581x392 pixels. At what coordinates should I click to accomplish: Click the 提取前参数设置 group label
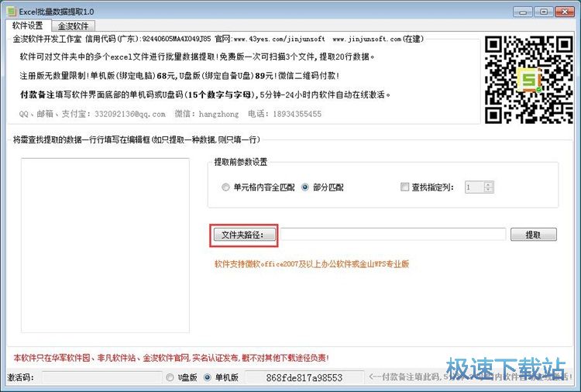[240, 162]
